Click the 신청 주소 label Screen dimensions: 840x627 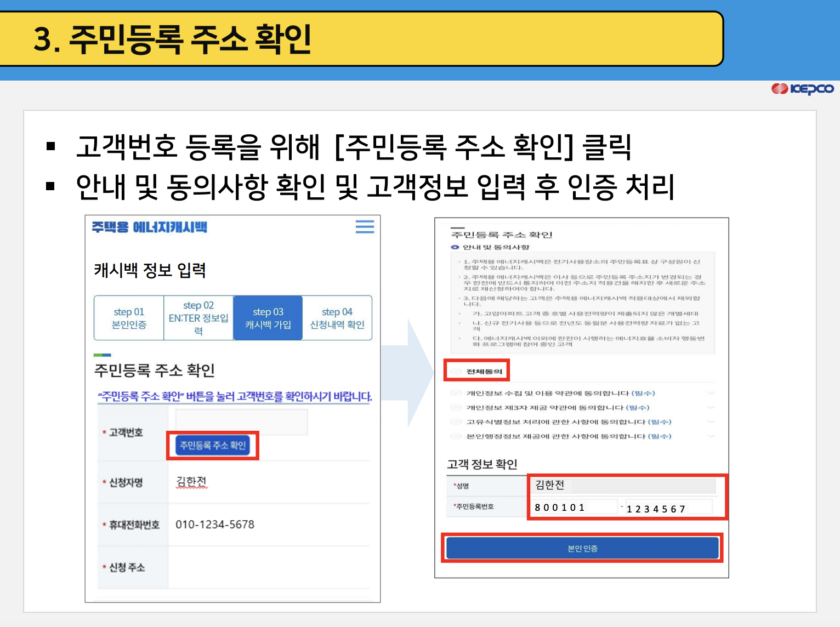pos(127,567)
